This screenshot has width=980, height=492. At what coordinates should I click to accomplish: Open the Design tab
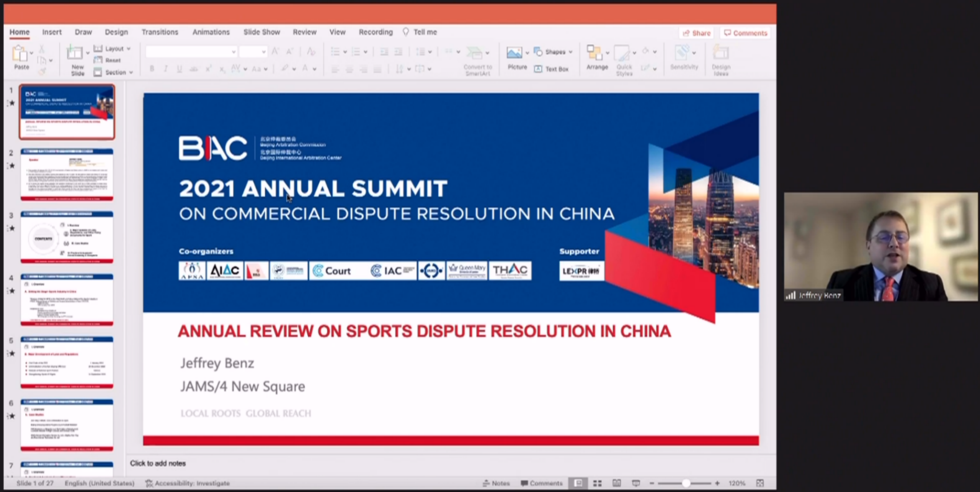(x=116, y=32)
